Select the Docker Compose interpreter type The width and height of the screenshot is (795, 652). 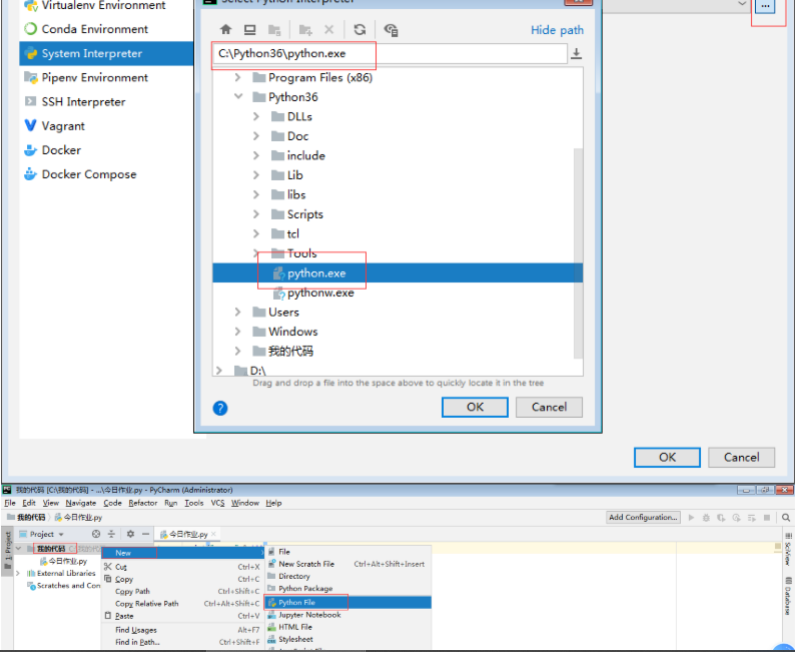pos(89,174)
